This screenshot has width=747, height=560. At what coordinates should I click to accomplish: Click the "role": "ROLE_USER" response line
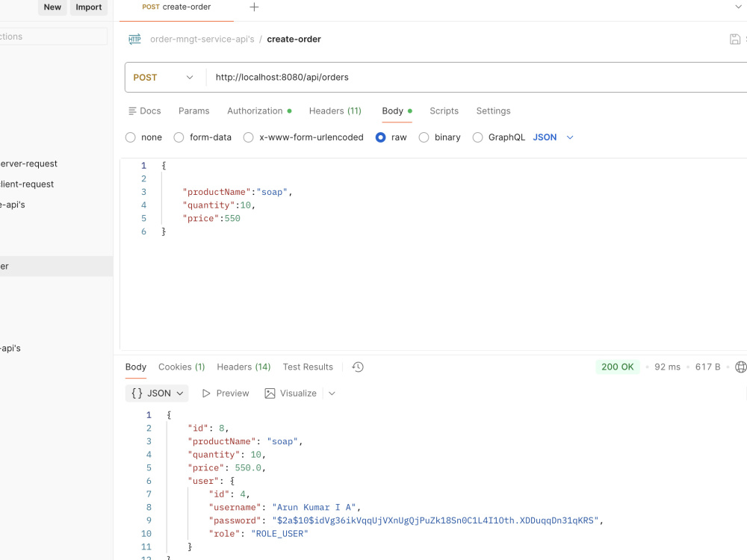258,534
